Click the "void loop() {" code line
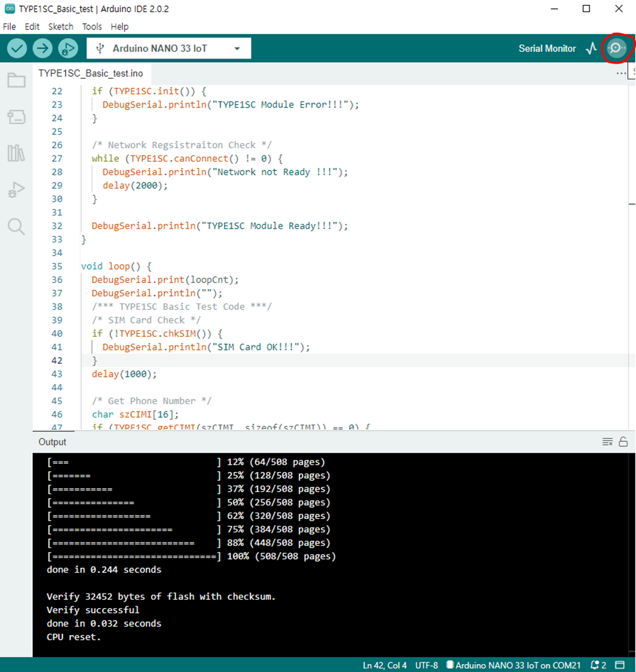The width and height of the screenshot is (636, 672). click(116, 266)
